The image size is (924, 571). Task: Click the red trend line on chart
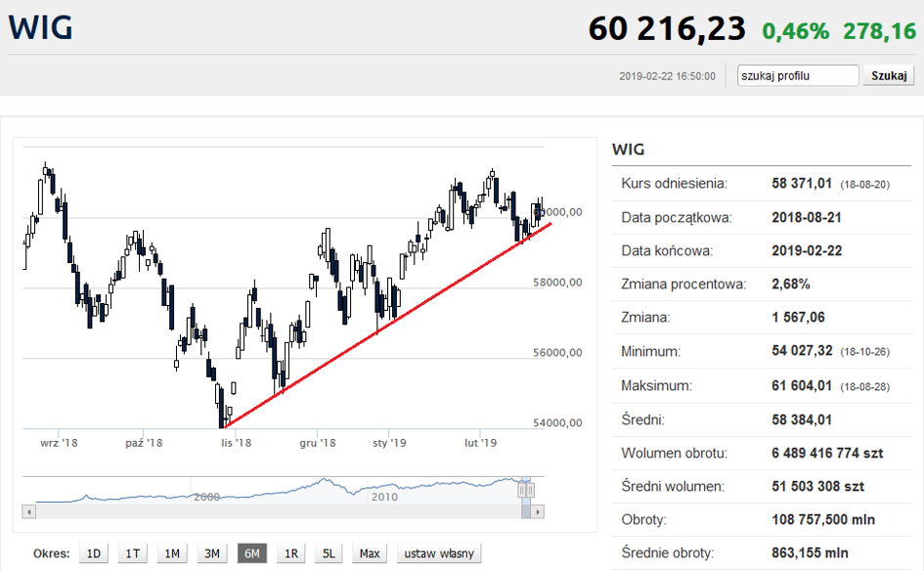point(389,326)
